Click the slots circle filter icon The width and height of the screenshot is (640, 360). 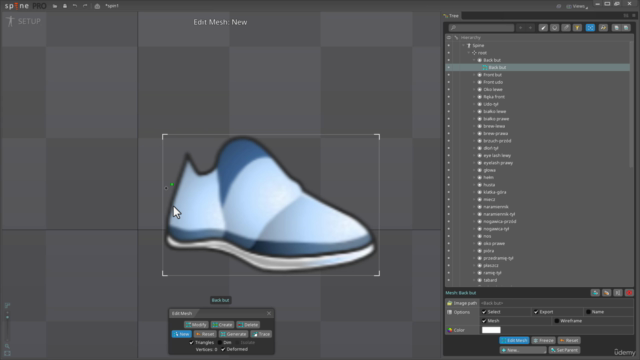pyautogui.click(x=554, y=28)
